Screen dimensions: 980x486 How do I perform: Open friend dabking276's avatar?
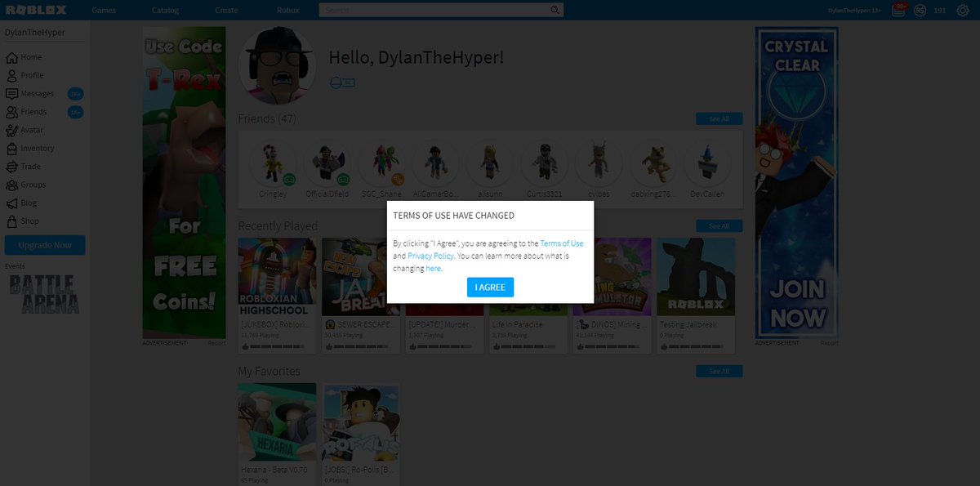click(653, 164)
